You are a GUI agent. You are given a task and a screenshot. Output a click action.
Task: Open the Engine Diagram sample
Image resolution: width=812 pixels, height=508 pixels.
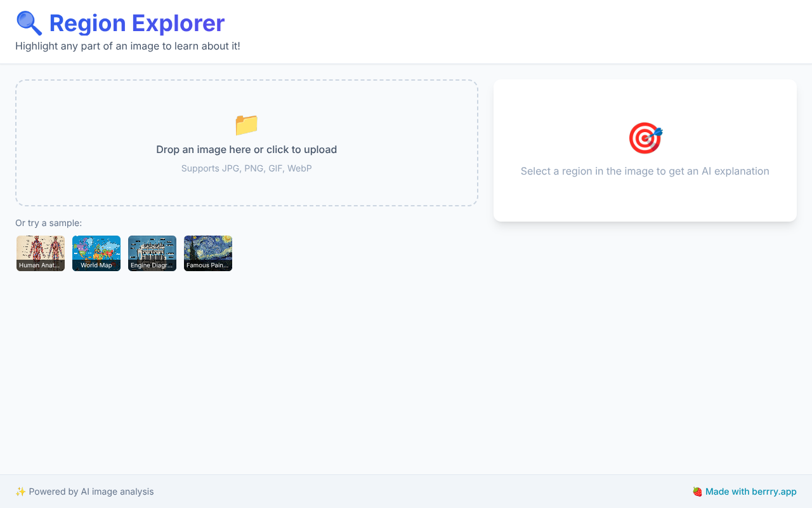152,253
